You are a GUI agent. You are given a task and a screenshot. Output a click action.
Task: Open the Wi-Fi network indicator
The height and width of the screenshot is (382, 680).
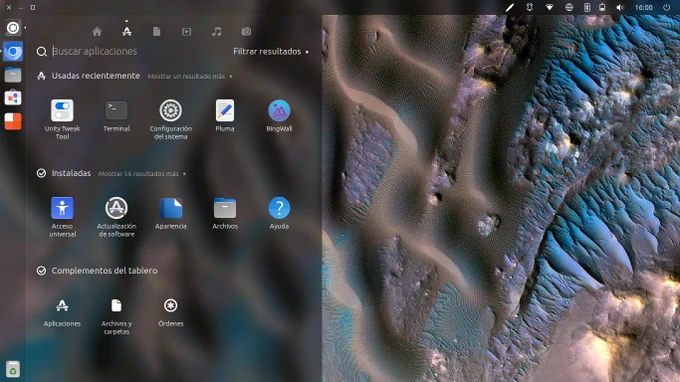click(x=549, y=7)
